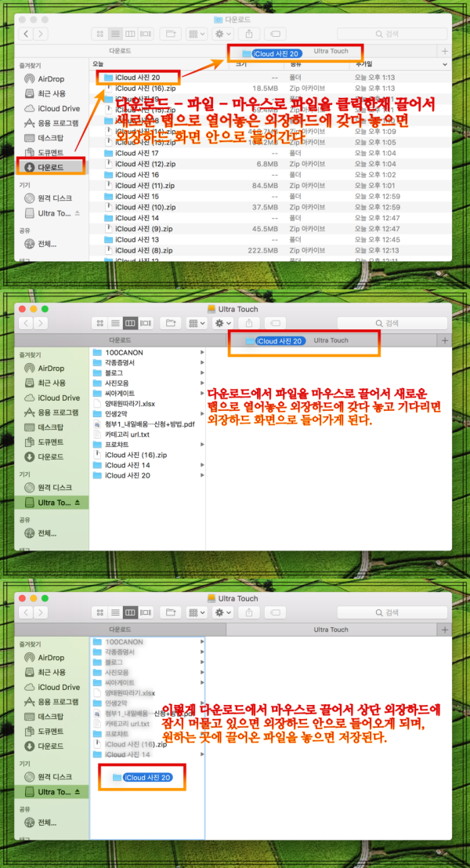470x868 pixels.
Task: Focus the 검색 field in top 다운로드 window
Action: click(392, 34)
